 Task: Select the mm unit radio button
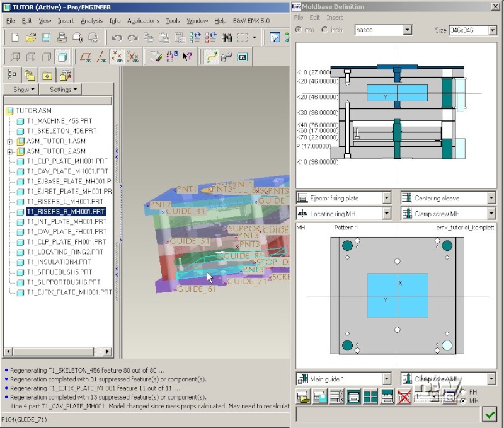click(x=299, y=30)
